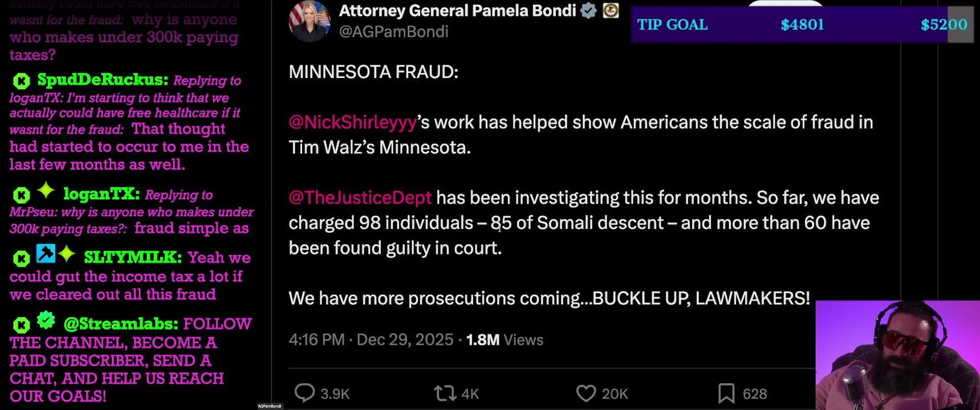The image size is (980, 410).
Task: Bookmark the tweet with the bookmark icon
Action: click(726, 393)
